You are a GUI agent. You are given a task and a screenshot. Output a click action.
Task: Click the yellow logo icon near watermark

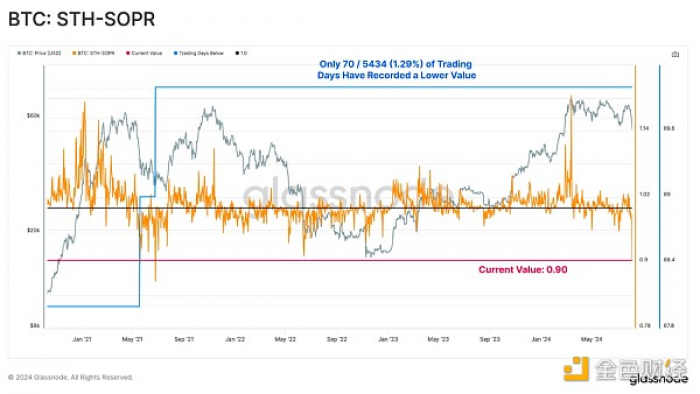[x=576, y=369]
